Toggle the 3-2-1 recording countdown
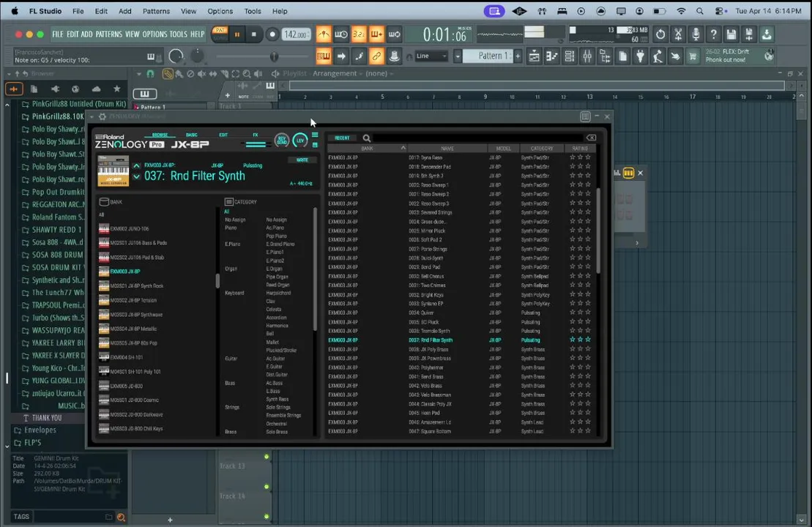This screenshot has width=812, height=527. click(x=359, y=34)
